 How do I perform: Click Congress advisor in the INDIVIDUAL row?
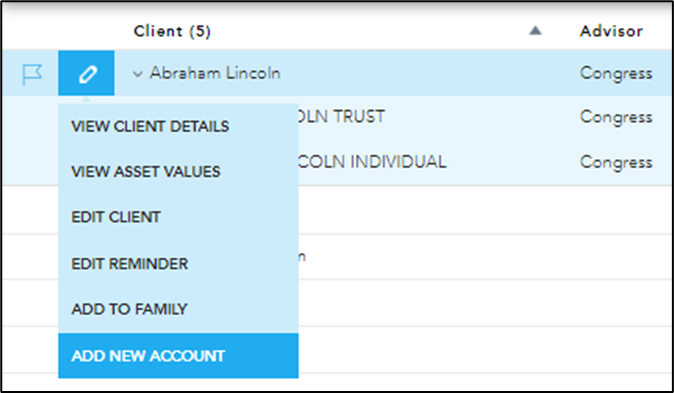tap(616, 163)
